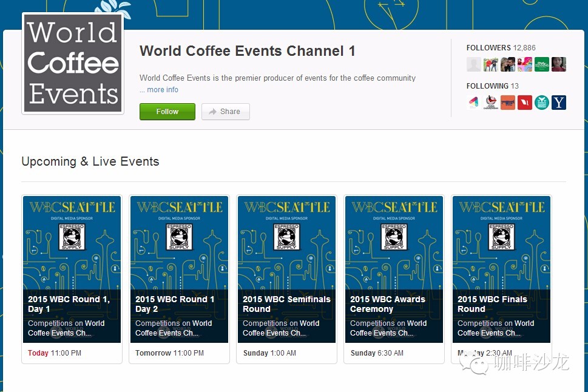Click 'Tomorrow 11:00 PM' event time
588x392 pixels.
click(169, 353)
